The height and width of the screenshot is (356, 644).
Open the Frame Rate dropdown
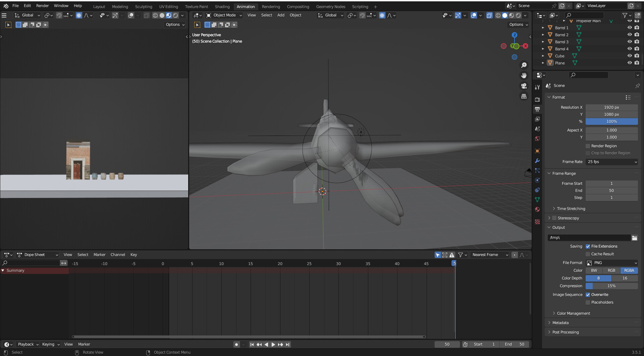click(x=611, y=162)
